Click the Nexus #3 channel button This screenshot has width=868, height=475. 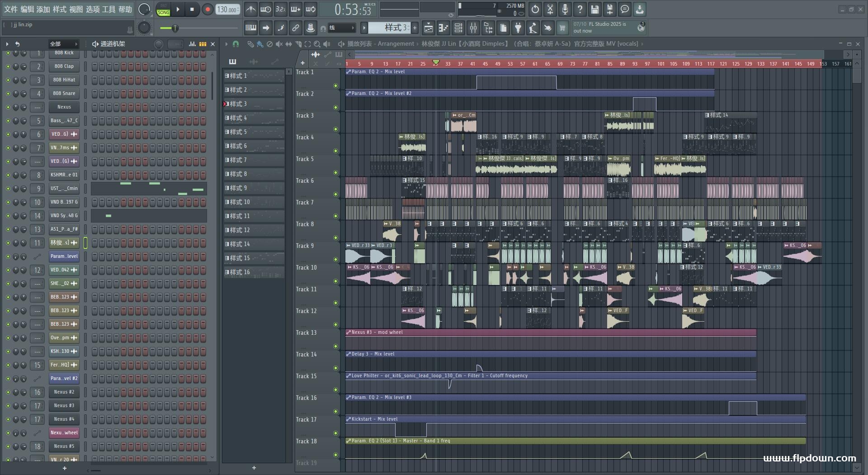click(64, 406)
